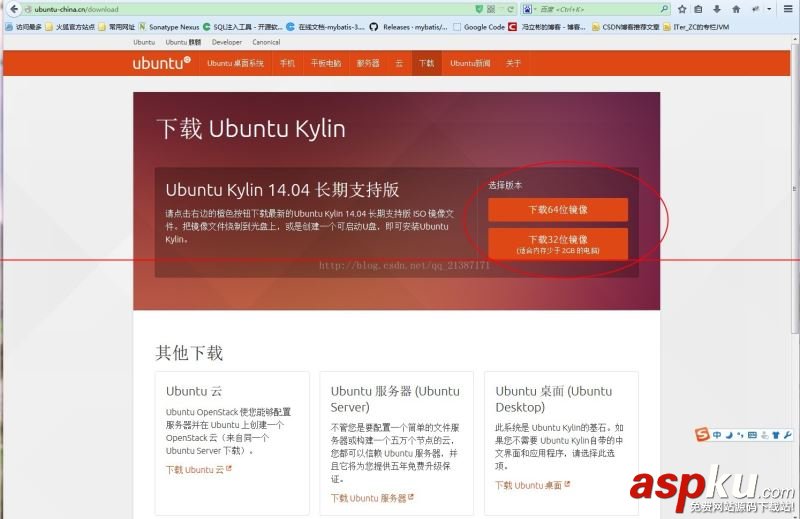
Task: Click the 其他下载 section heading
Action: (x=189, y=353)
